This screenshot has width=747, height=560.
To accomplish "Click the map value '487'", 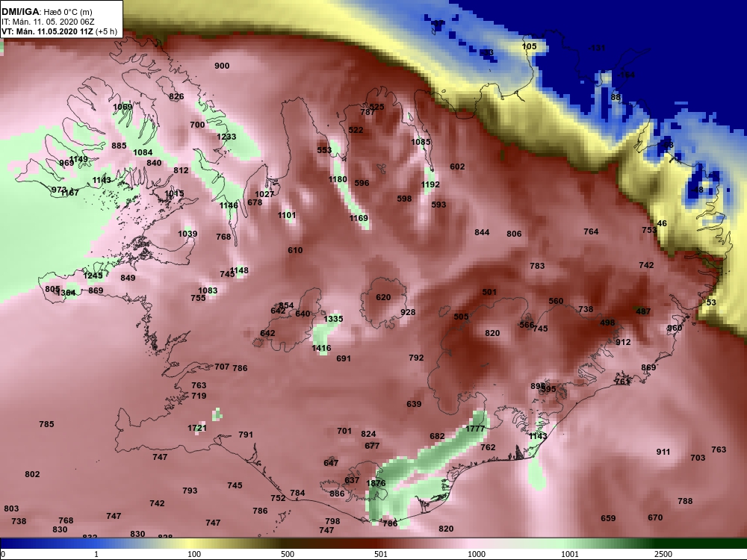I will click(x=643, y=311).
